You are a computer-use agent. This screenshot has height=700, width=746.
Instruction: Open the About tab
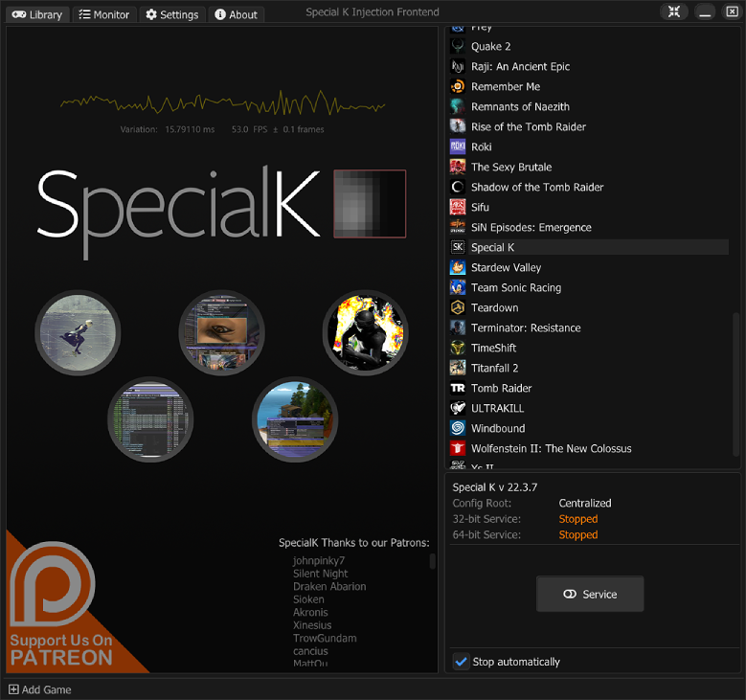pyautogui.click(x=236, y=14)
